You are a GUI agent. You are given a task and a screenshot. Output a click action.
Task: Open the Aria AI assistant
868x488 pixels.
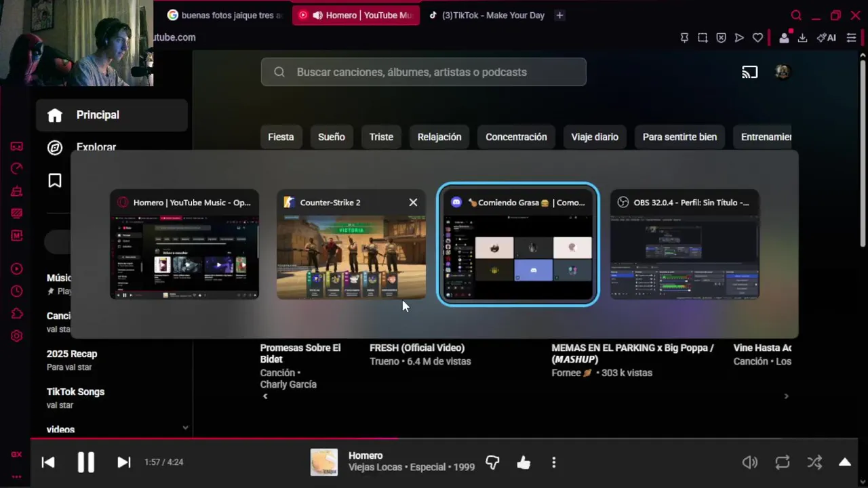[x=826, y=38]
